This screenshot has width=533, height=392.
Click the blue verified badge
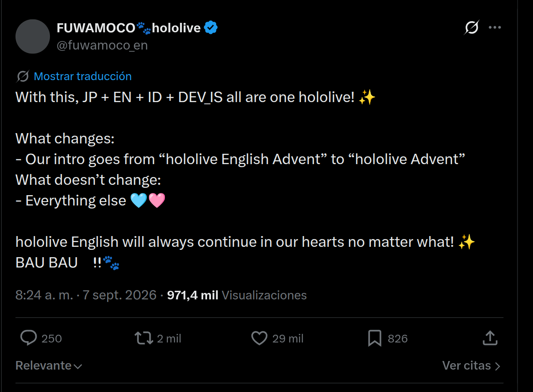[211, 28]
